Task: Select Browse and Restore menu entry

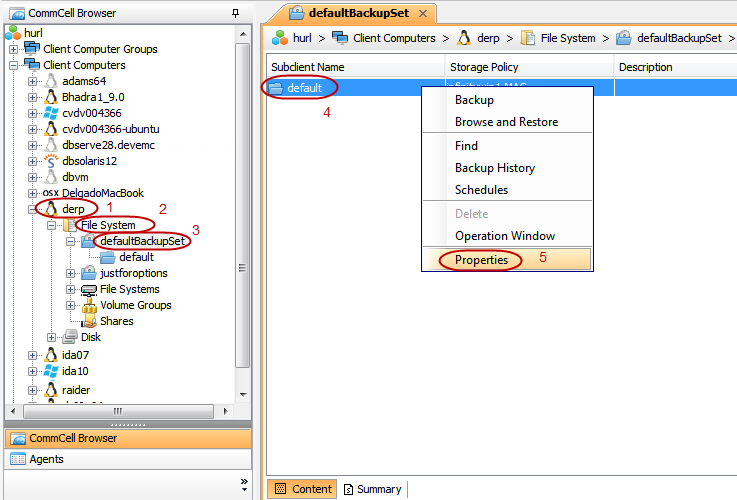Action: tap(506, 122)
